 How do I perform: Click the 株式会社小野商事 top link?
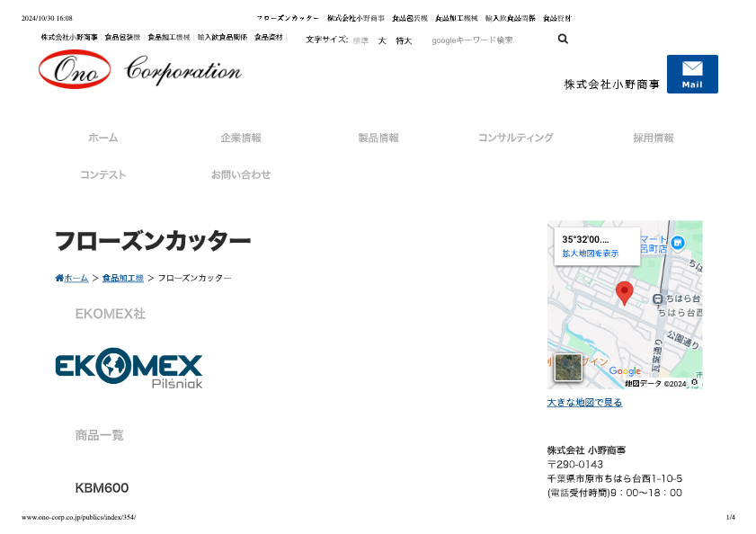tap(69, 37)
